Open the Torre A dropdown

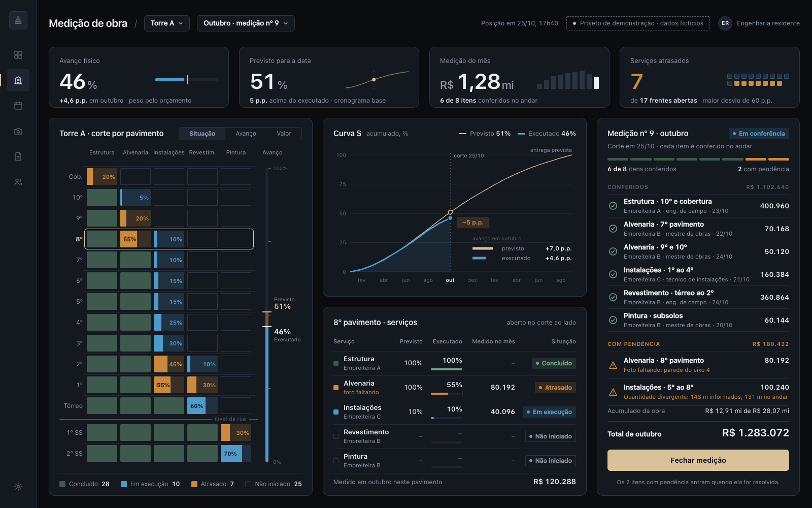167,23
